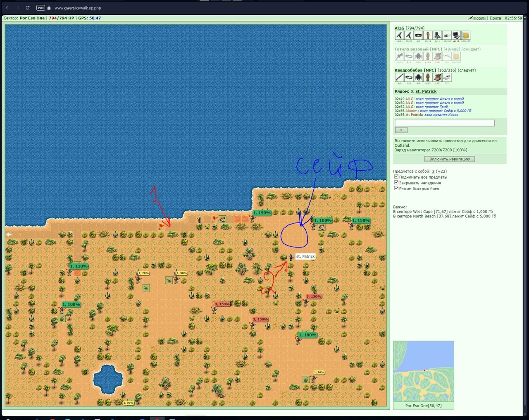
Task: Click Al1G's boots equipment slot
Action: [x=437, y=36]
